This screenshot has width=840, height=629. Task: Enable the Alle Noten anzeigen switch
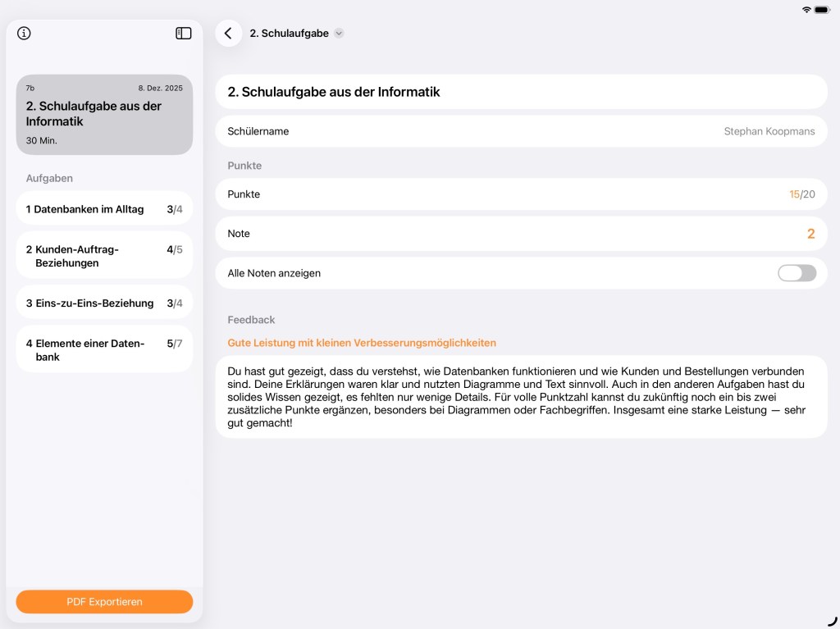[797, 273]
